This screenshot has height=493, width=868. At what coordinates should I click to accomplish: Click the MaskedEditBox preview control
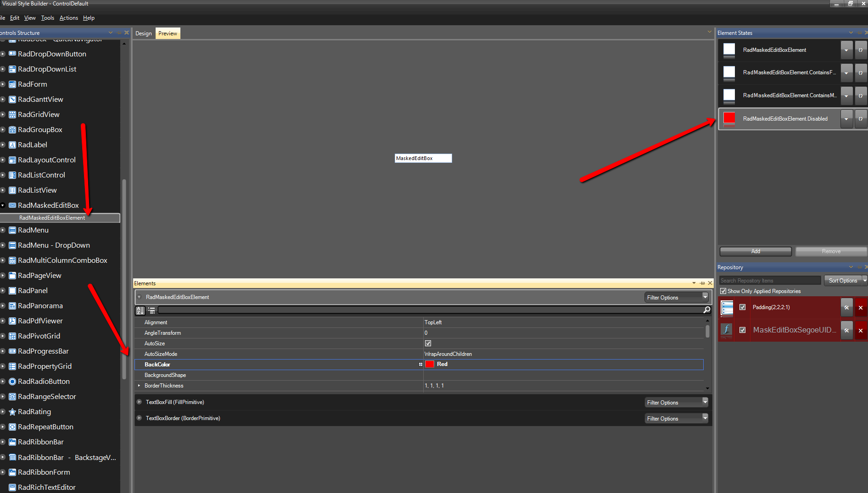[423, 158]
